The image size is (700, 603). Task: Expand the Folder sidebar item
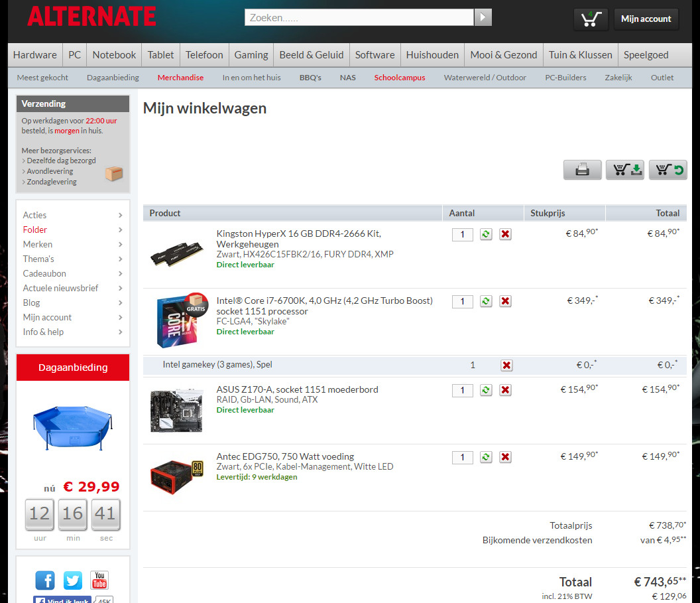coord(73,230)
